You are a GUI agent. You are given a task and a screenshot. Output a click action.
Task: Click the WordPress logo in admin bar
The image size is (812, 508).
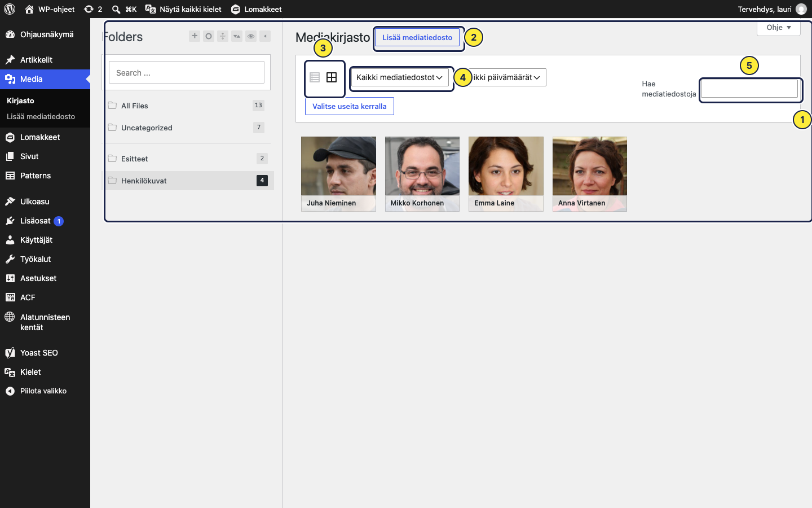click(x=10, y=9)
